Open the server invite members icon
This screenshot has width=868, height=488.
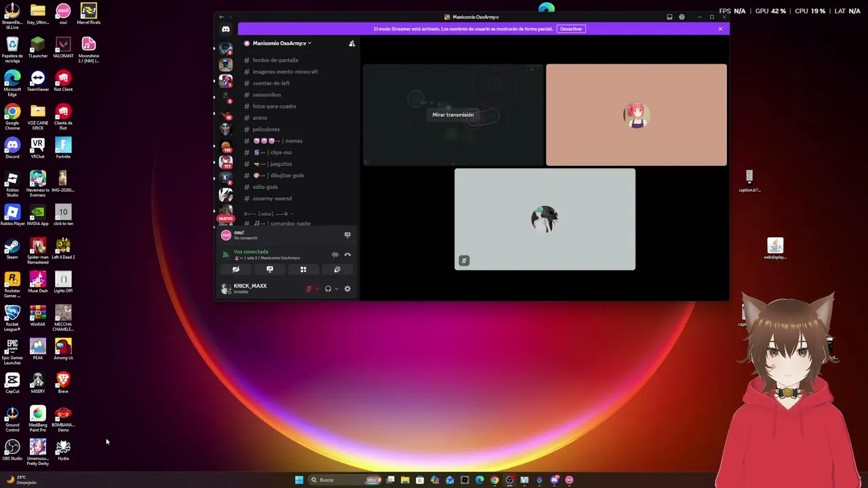(352, 43)
